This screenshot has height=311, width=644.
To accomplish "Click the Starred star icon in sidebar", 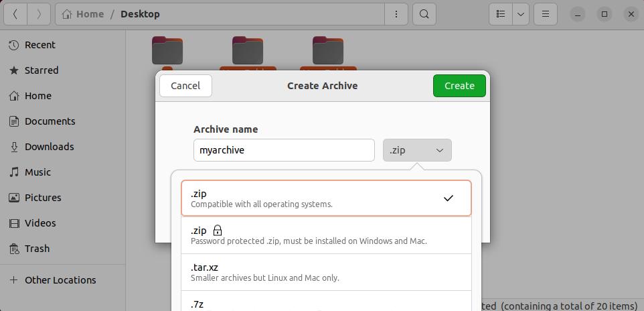I will point(14,71).
